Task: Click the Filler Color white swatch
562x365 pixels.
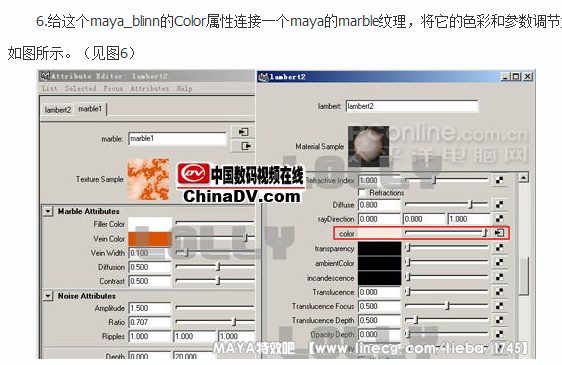Action: [150, 224]
